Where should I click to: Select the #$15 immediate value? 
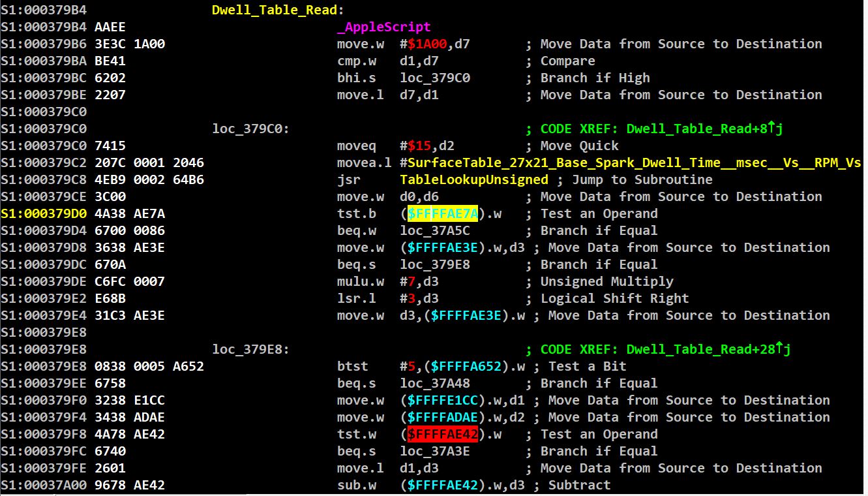coord(415,146)
